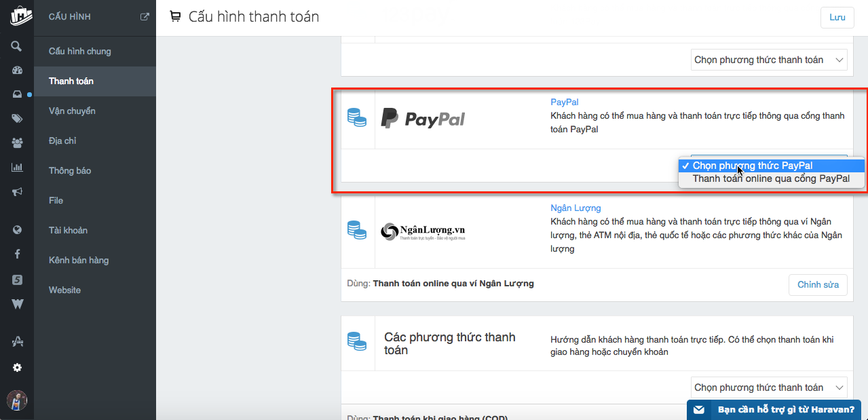Click the user avatar in the sidebar
The image size is (868, 420).
coord(17,400)
